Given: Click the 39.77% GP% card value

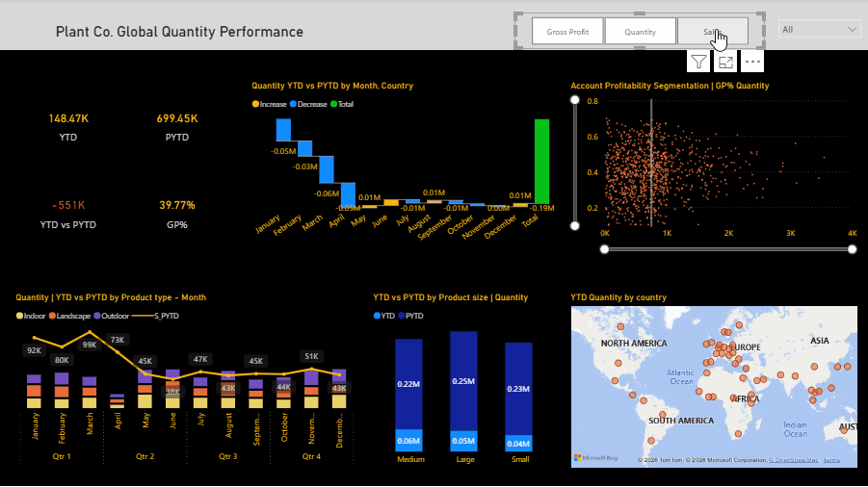Looking at the screenshot, I should tap(177, 205).
